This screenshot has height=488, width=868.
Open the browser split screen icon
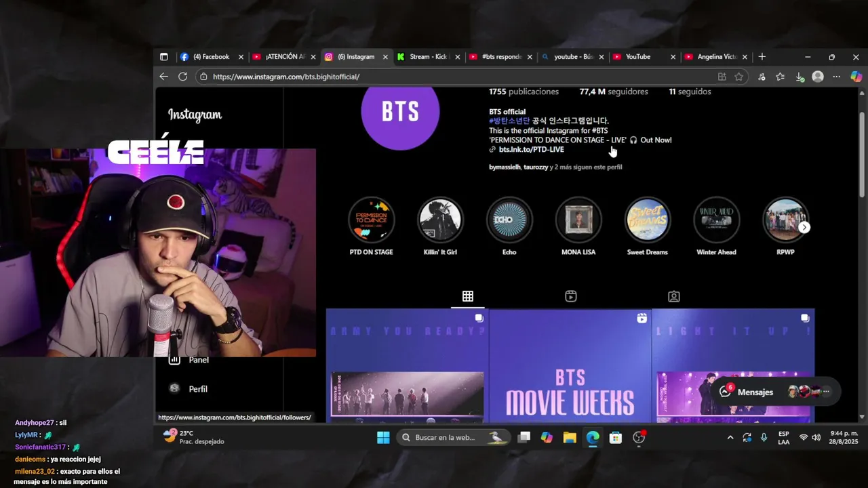[x=722, y=77]
